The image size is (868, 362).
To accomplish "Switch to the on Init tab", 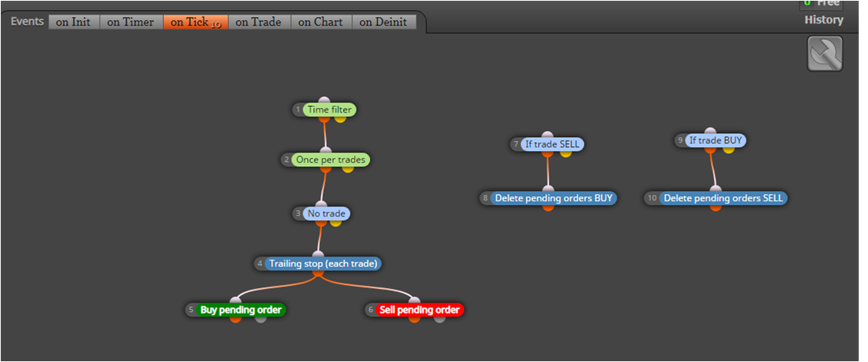I will (74, 22).
